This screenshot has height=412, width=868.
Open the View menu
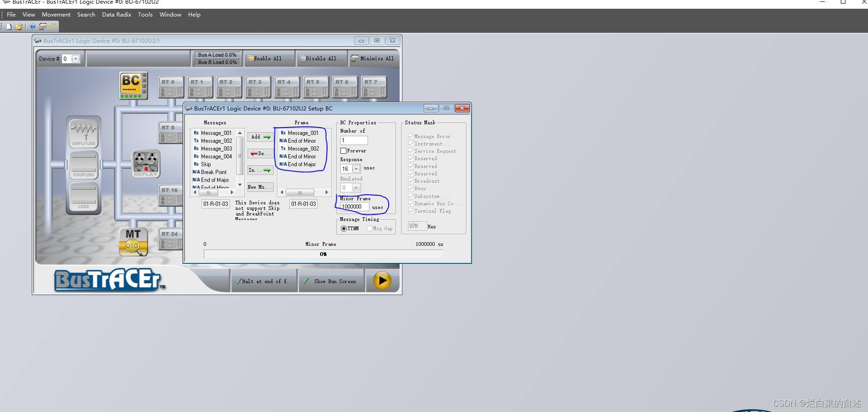[x=29, y=15]
